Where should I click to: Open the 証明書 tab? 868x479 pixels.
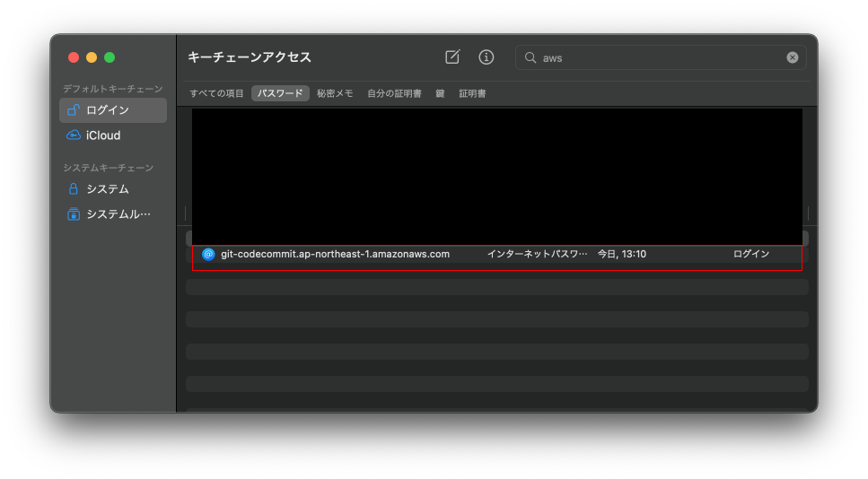pyautogui.click(x=472, y=93)
